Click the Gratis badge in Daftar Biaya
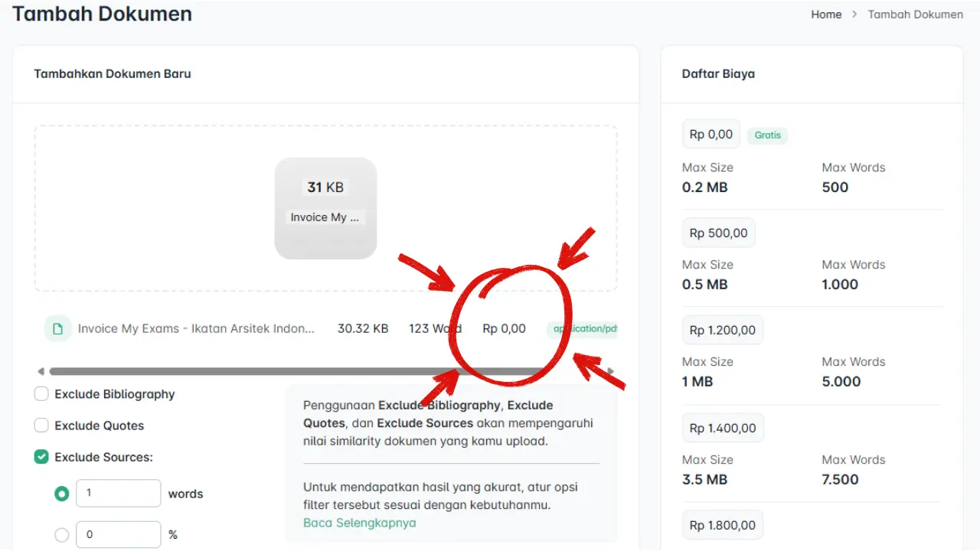 [x=767, y=135]
